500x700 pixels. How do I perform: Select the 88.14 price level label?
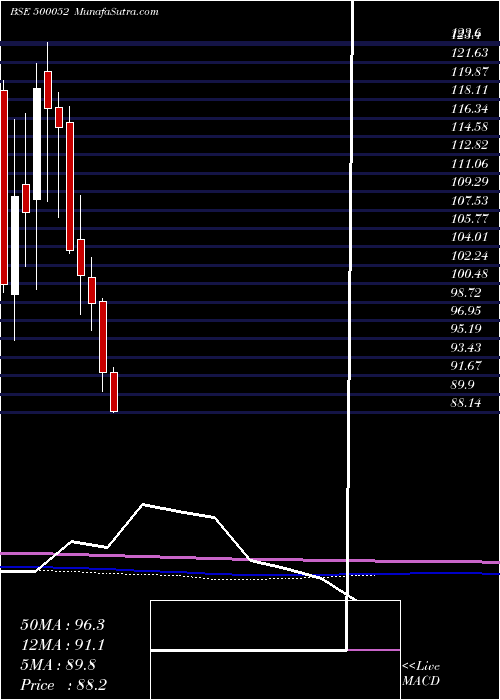pos(466,403)
